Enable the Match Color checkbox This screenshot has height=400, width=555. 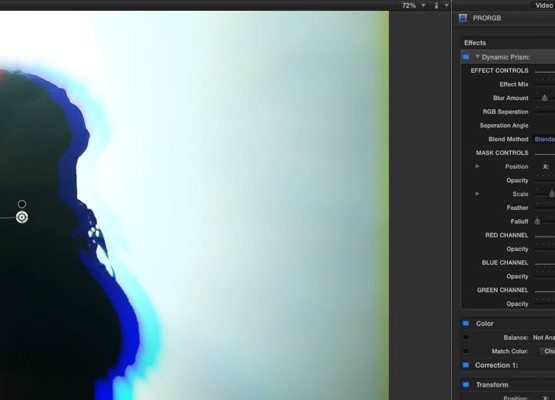click(466, 351)
